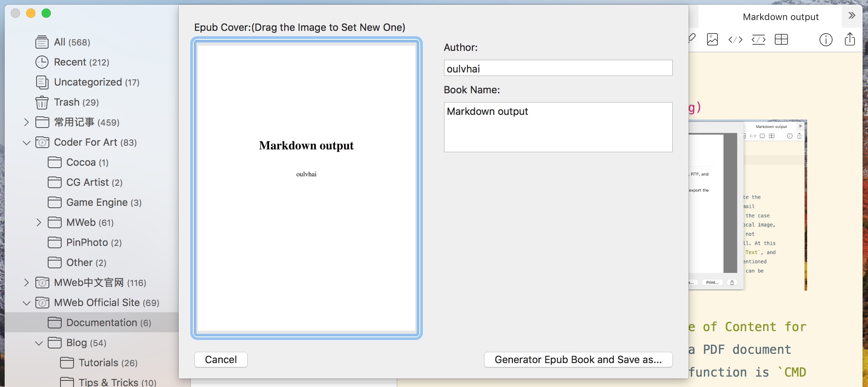
Task: Select the Documentation folder
Action: (101, 323)
